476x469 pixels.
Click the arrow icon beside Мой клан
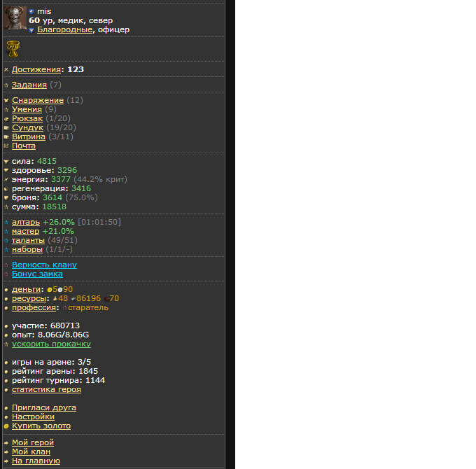pos(6,452)
